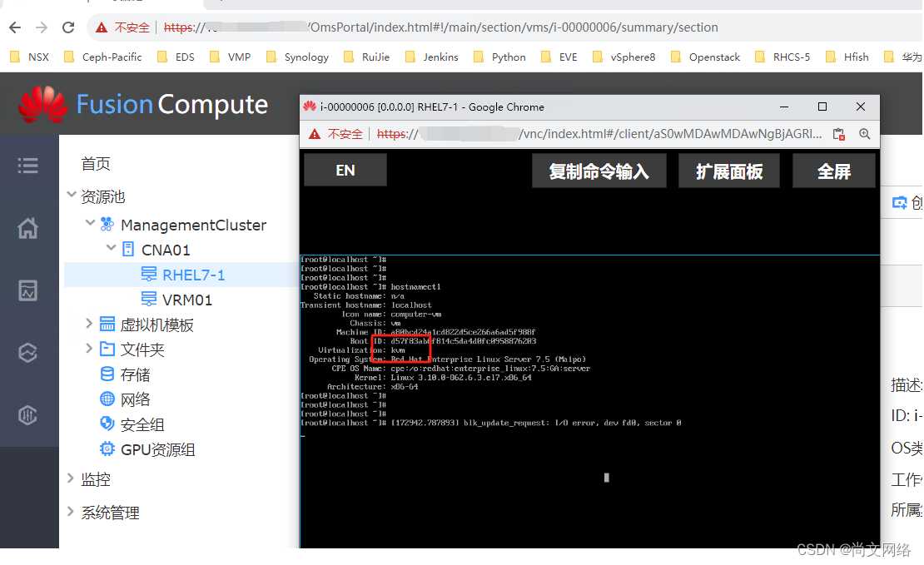Open the Hfish bookmark

(847, 57)
